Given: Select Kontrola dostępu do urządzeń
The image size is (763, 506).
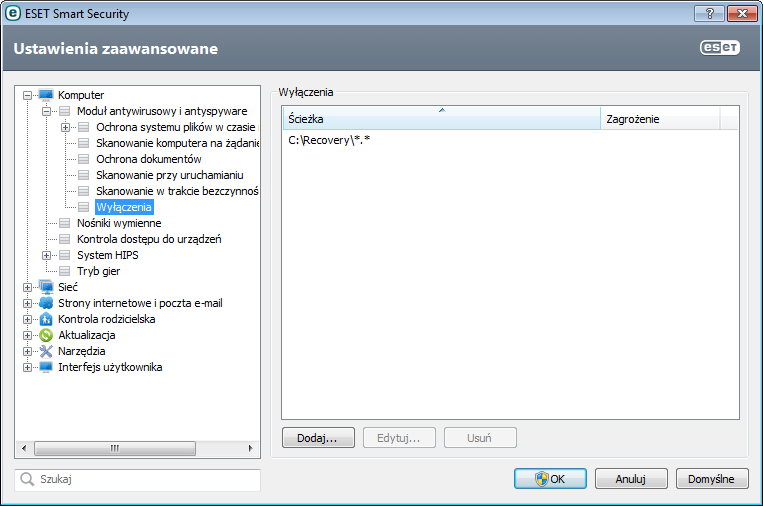Looking at the screenshot, I should coord(149,239).
